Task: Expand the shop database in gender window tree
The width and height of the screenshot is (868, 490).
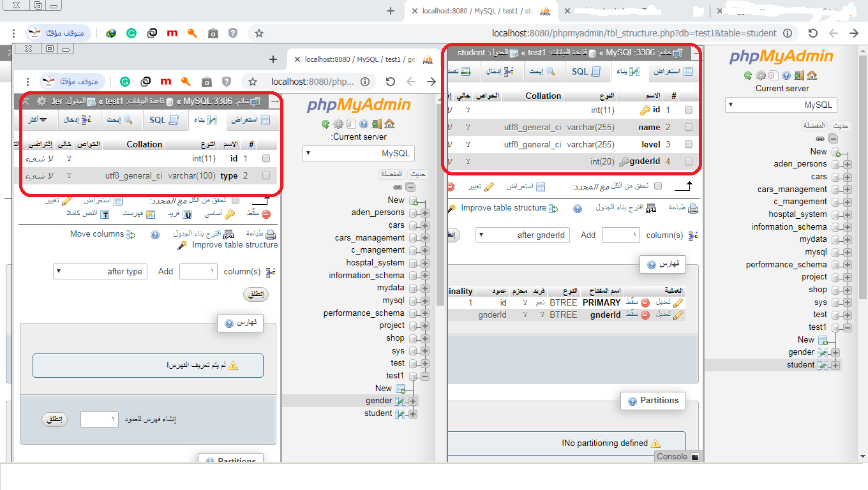Action: tap(425, 338)
